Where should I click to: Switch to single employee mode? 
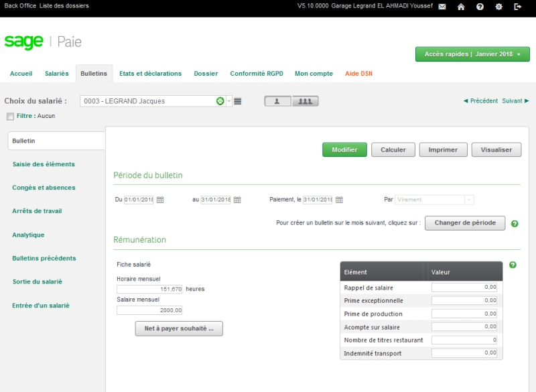[277, 101]
